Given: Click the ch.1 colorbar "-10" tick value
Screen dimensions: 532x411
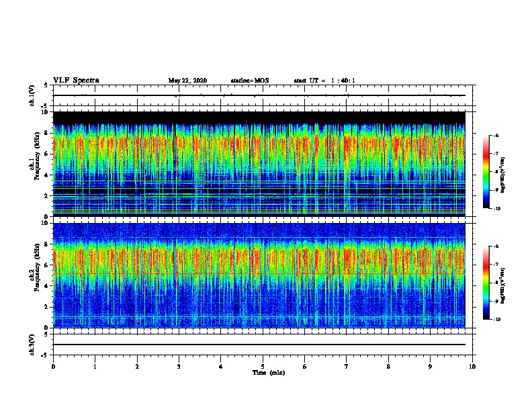Looking at the screenshot, I should [496, 209].
